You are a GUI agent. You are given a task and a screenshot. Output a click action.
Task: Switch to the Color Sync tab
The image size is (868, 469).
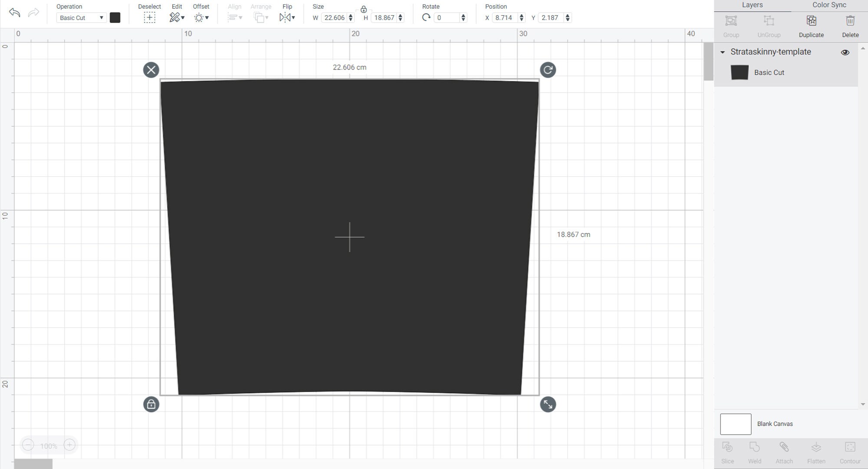pos(828,5)
